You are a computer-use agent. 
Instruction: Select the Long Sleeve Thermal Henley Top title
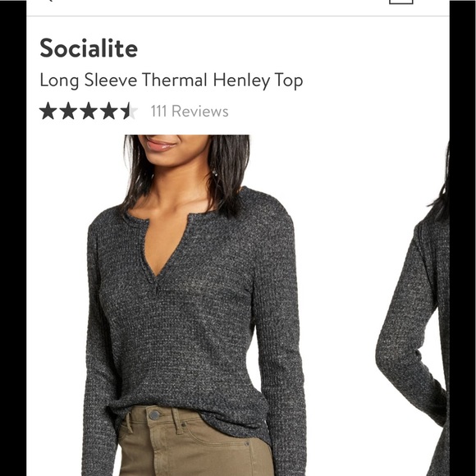(172, 80)
